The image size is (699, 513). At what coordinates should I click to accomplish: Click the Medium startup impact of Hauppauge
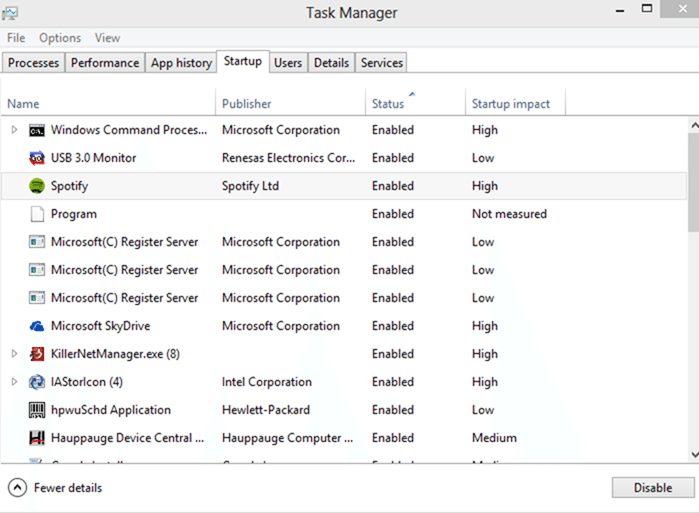(x=494, y=438)
